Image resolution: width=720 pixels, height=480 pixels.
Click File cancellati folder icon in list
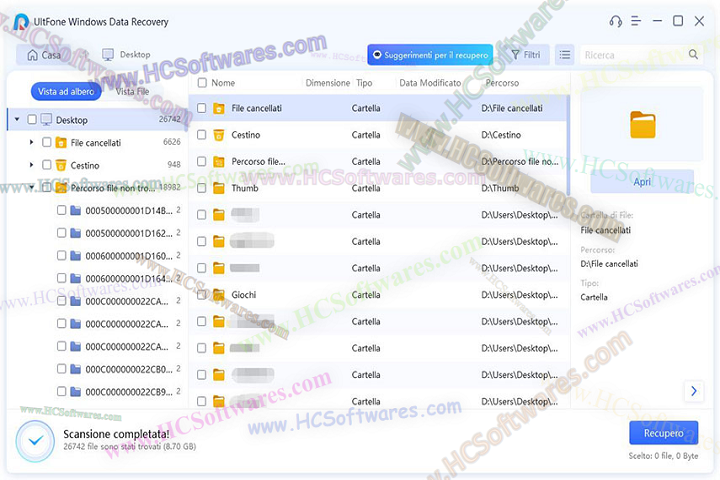(x=219, y=108)
